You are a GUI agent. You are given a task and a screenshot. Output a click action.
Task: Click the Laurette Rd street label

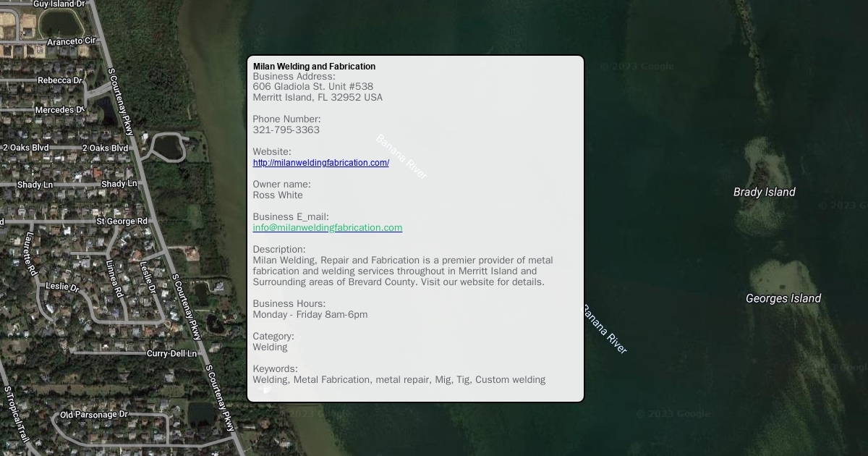click(30, 253)
